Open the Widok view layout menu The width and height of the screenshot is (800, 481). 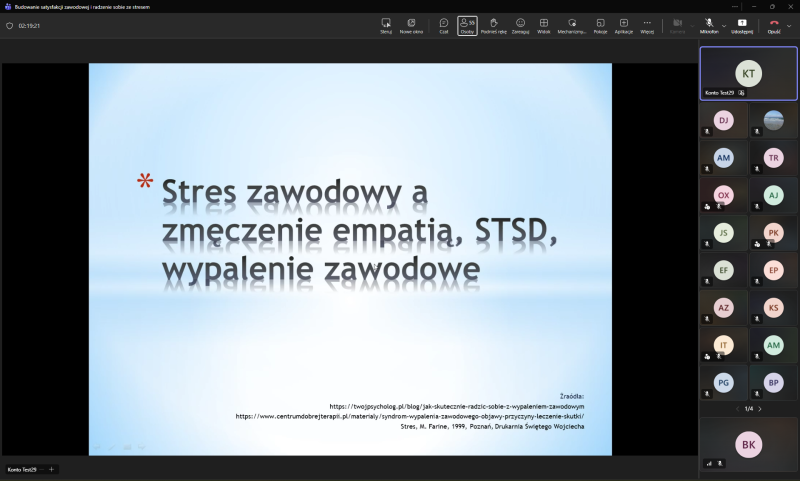(544, 25)
